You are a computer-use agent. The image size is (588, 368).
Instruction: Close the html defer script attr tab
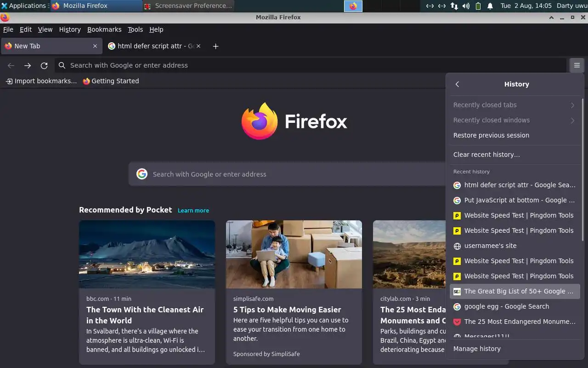[198, 46]
